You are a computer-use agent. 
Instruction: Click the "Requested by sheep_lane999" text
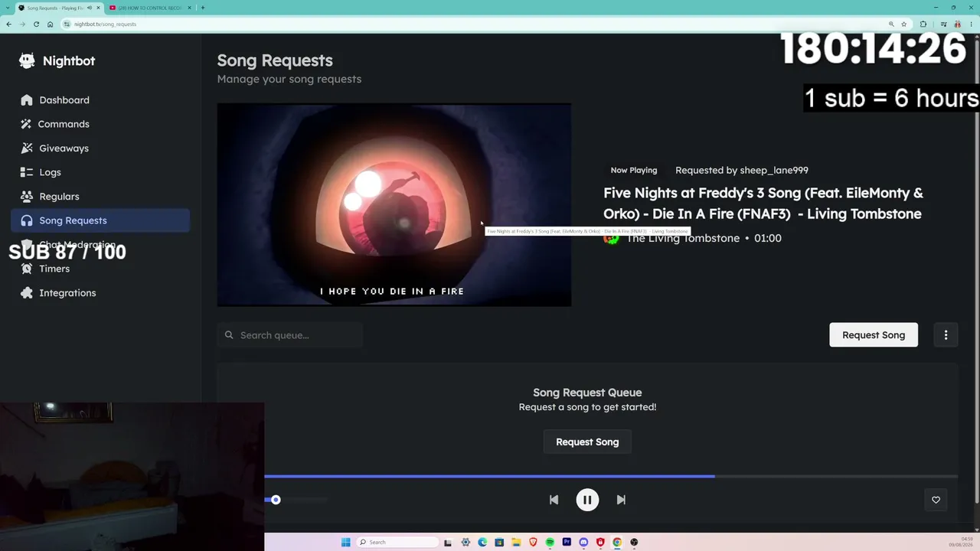coord(742,171)
